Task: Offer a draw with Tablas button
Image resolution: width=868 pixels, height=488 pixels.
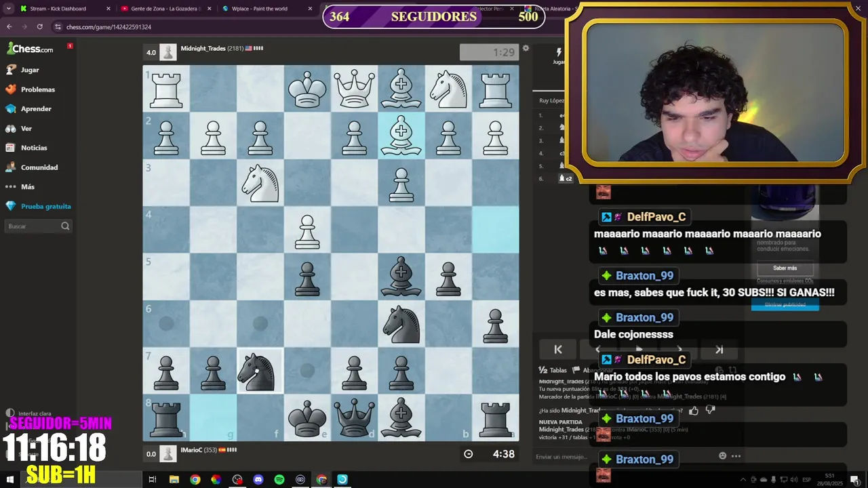Action: click(553, 370)
